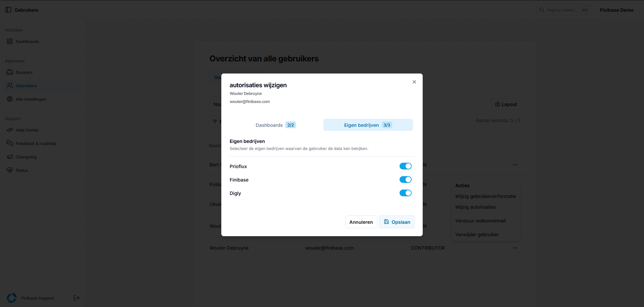Viewport: 644px width, 307px height.
Task: Open the Status sidebar link
Action: coord(22,170)
